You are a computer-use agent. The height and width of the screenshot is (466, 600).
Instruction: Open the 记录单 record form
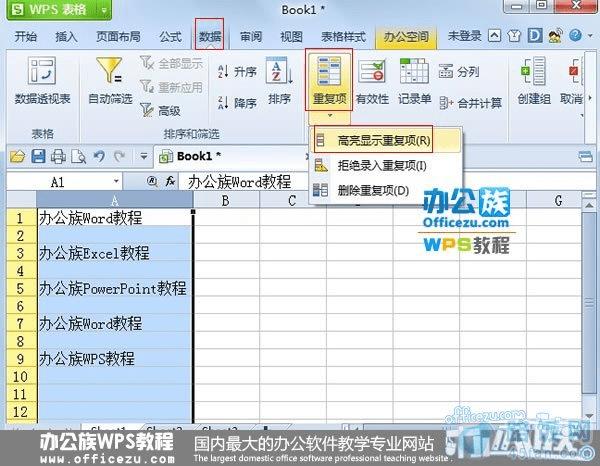click(x=414, y=80)
